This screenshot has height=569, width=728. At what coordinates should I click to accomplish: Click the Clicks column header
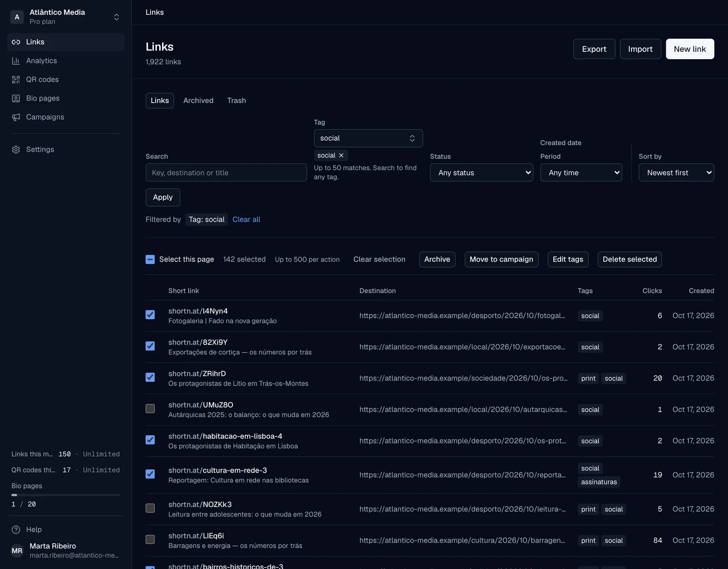point(652,291)
